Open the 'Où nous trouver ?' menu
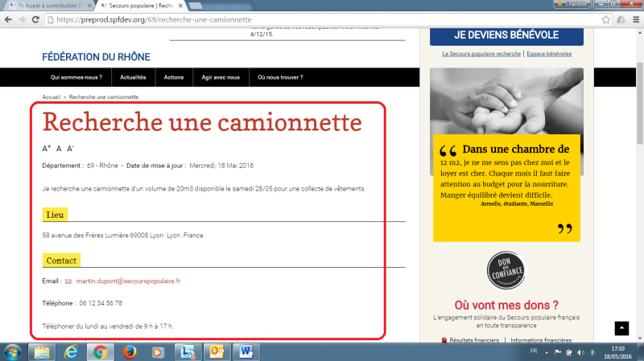Image resolution: width=644 pixels, height=361 pixels. 280,78
